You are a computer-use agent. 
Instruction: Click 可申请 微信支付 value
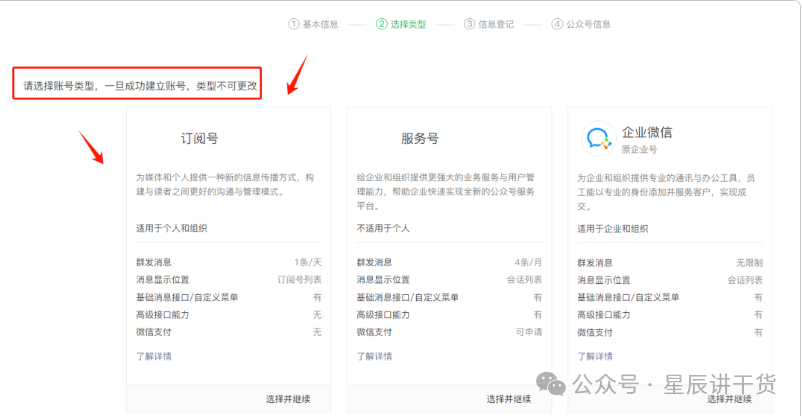tap(529, 332)
